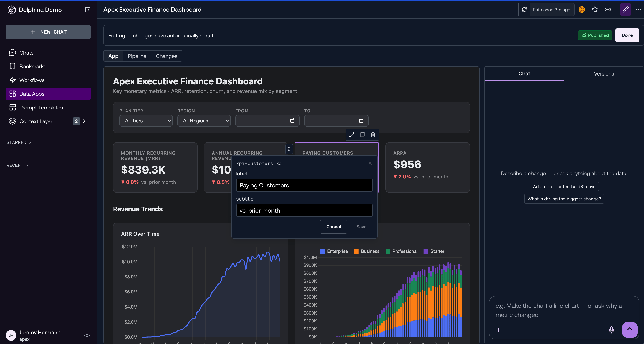Screen dimensions: 644x344
Task: Toggle the purple edit pencil icon
Action: pos(625,10)
